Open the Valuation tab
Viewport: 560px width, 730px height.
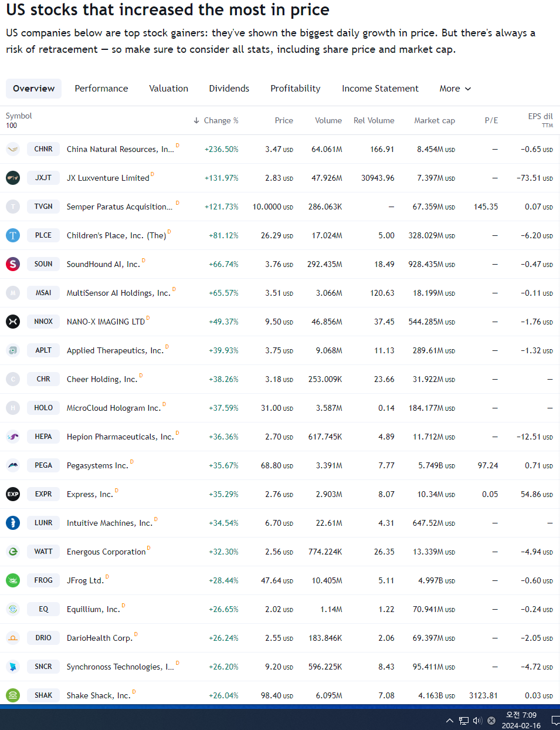coord(169,89)
